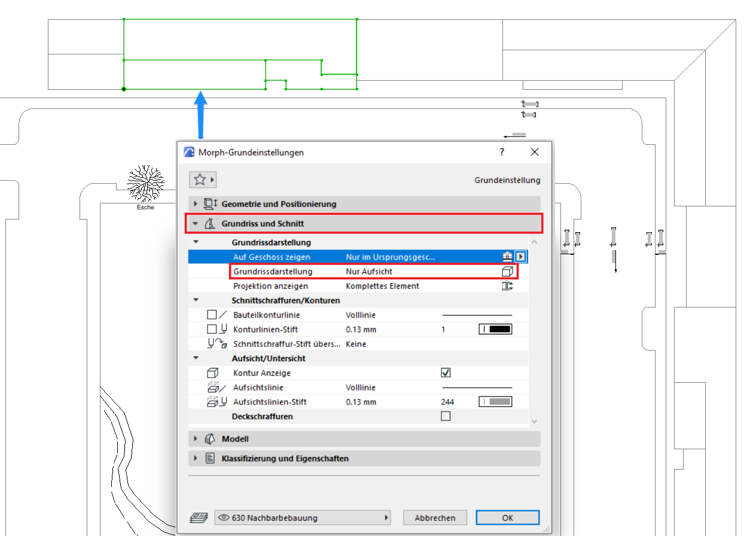Image resolution: width=756 pixels, height=536 pixels.
Task: Enable the Konturlinien-Stift checkbox
Action: pyautogui.click(x=212, y=329)
